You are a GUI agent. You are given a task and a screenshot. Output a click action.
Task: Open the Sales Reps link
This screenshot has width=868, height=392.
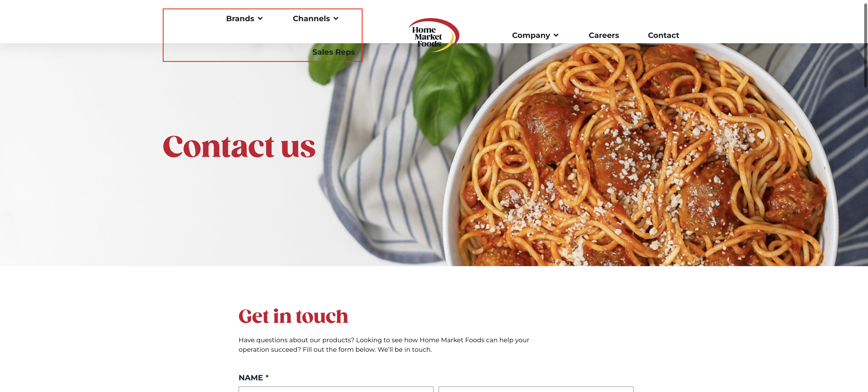point(334,52)
